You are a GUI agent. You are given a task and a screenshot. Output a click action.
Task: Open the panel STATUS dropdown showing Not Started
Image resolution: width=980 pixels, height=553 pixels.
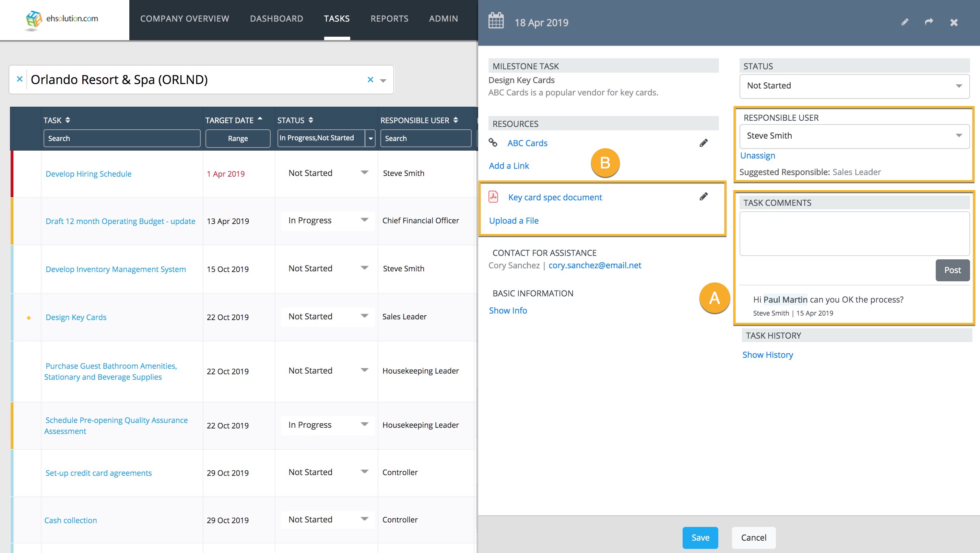coord(854,86)
